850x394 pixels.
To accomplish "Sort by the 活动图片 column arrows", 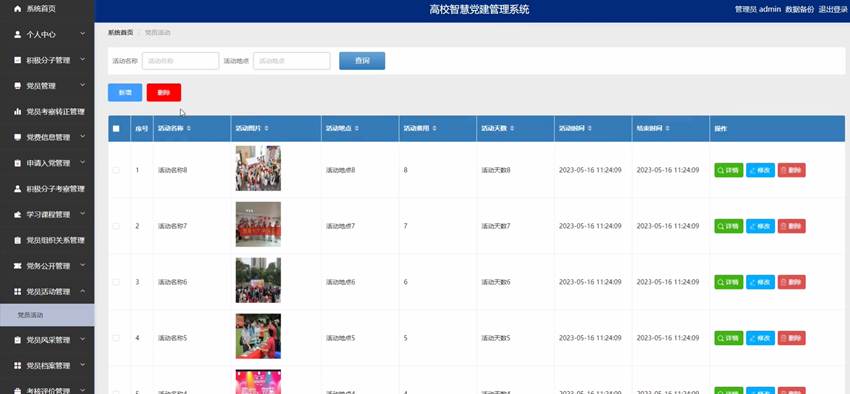I will tap(266, 128).
